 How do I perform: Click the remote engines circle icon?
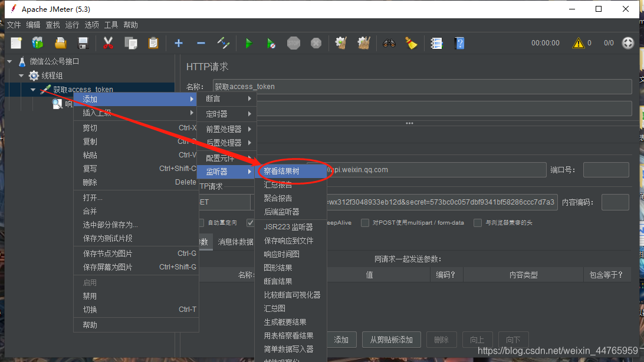click(x=628, y=43)
